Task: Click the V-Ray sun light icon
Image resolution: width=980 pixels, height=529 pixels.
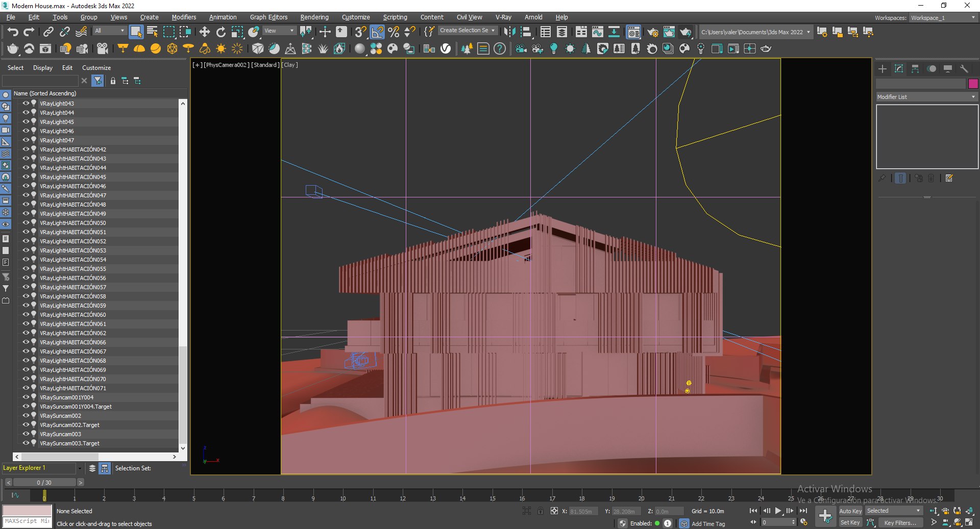Action: (x=221, y=48)
